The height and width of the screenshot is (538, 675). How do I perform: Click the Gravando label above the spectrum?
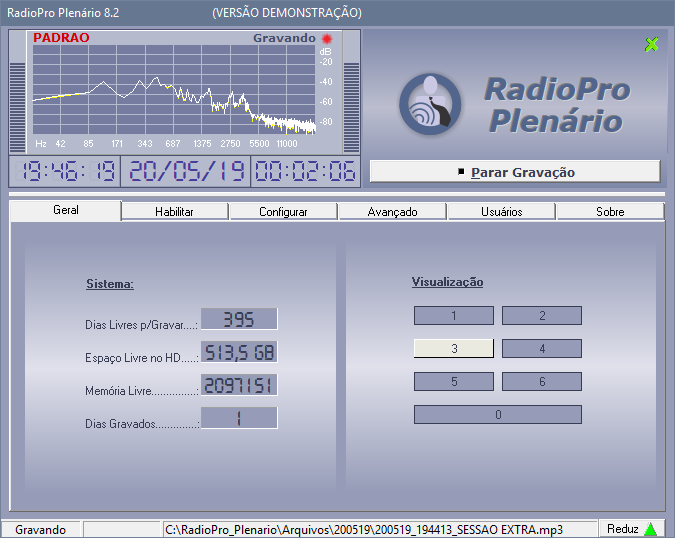284,38
